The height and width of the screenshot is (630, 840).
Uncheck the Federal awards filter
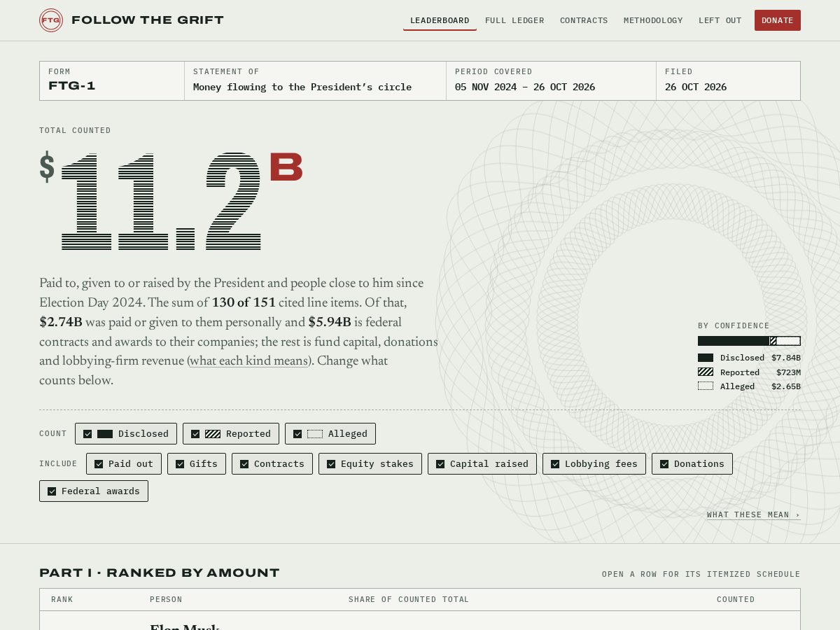[x=94, y=491]
